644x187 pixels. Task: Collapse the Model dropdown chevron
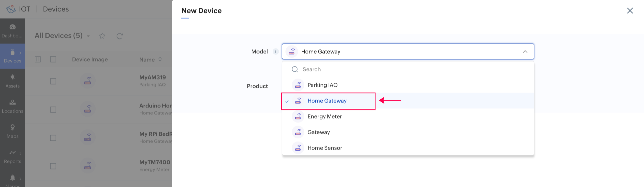(x=525, y=52)
